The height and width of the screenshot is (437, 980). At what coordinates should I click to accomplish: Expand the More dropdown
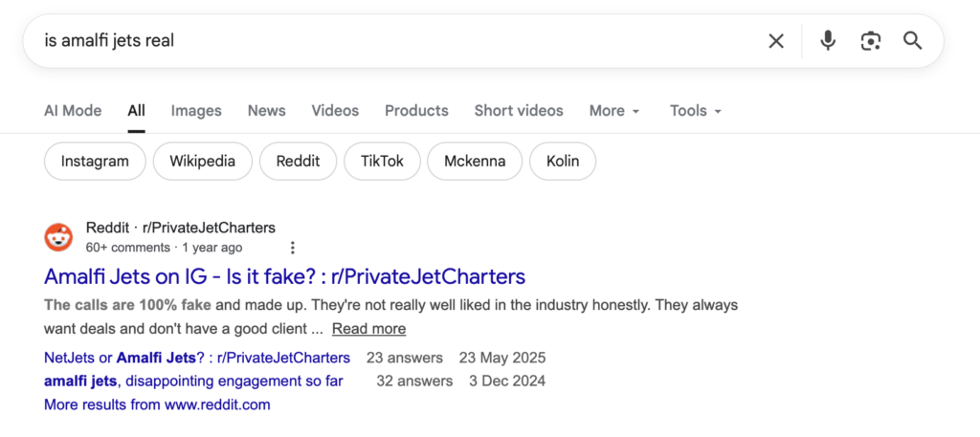613,111
